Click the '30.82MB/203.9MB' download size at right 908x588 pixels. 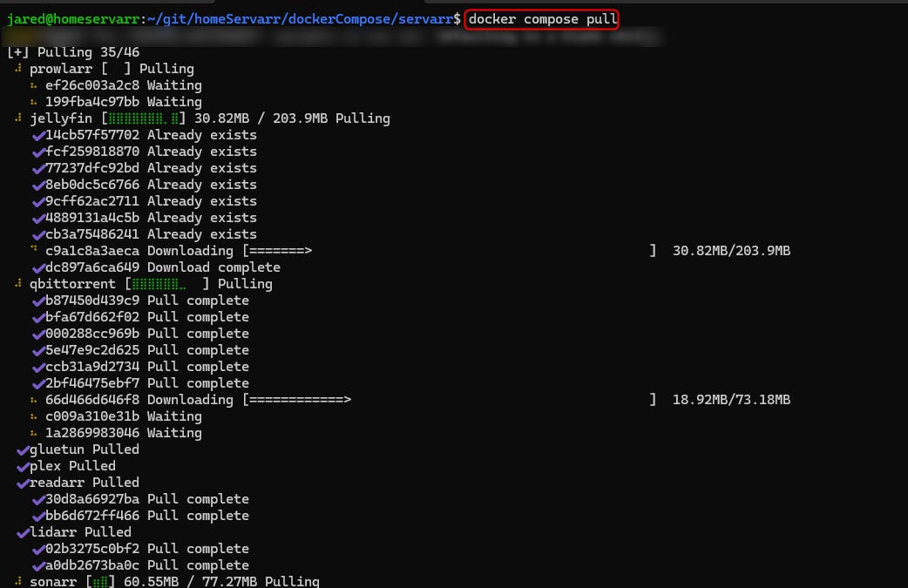click(731, 251)
